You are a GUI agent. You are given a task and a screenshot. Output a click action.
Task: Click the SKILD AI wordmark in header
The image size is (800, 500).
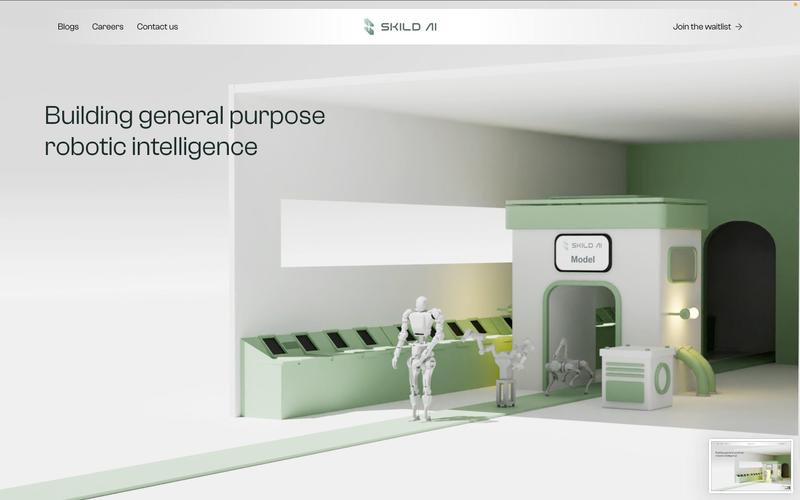408,27
